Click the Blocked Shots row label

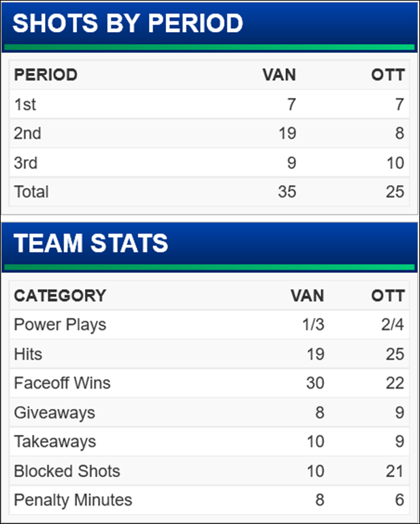tap(67, 471)
